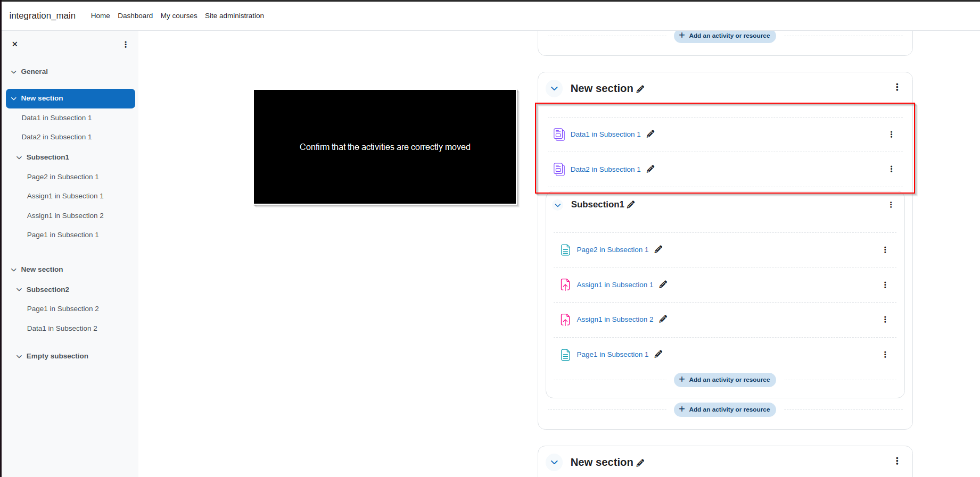This screenshot has width=980, height=477.
Task: Open Data2 in Subsection 1 activity link
Action: click(605, 170)
